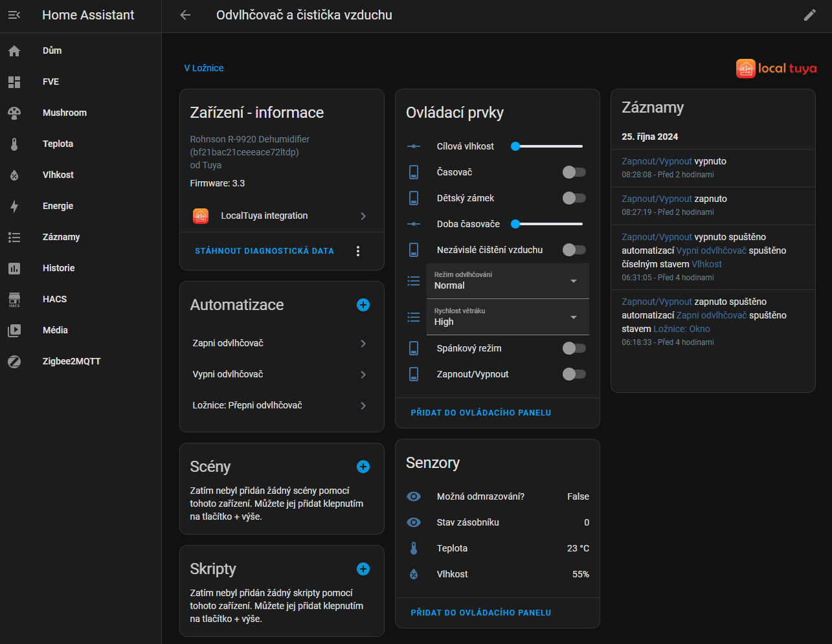This screenshot has height=644, width=832.
Task: Toggle the Časovač switch
Action: coord(574,172)
